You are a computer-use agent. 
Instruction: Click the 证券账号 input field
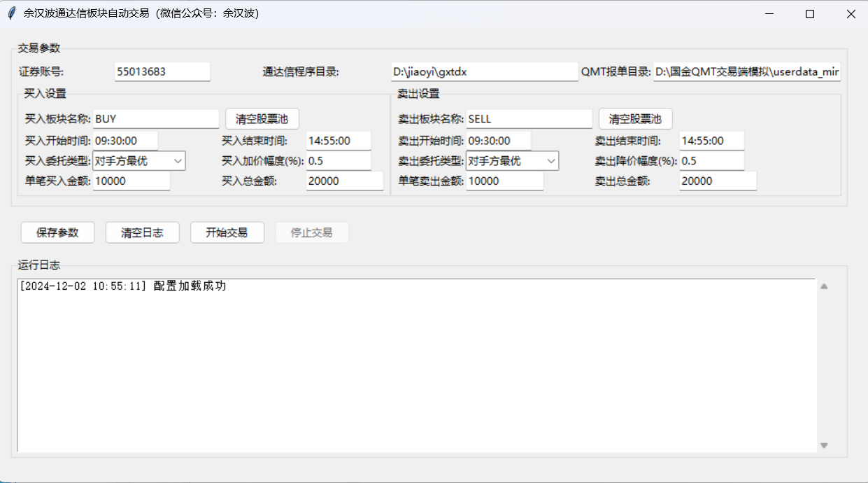click(162, 71)
